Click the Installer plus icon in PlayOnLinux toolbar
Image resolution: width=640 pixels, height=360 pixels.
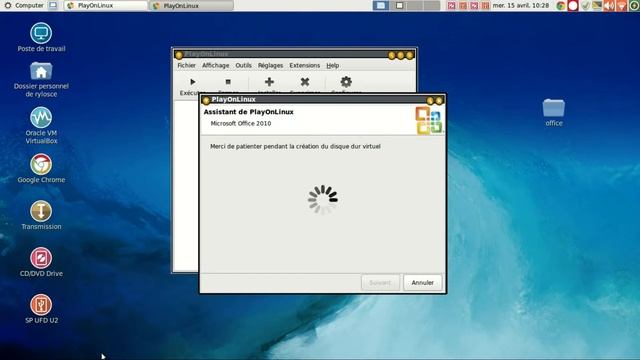[269, 82]
